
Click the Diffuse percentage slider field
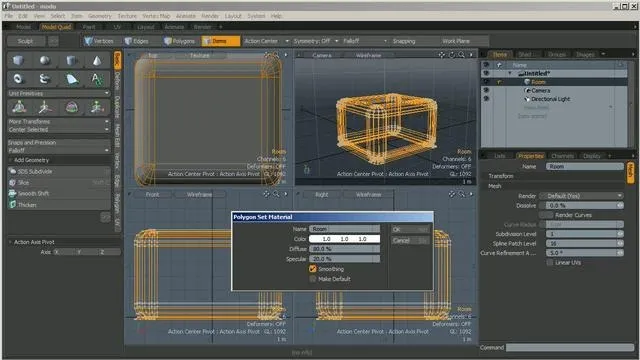344,249
